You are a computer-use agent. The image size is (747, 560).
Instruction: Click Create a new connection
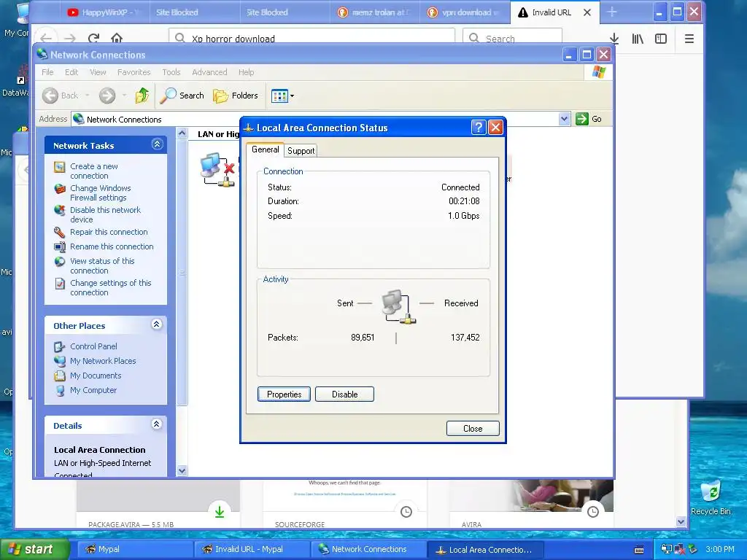coord(94,171)
